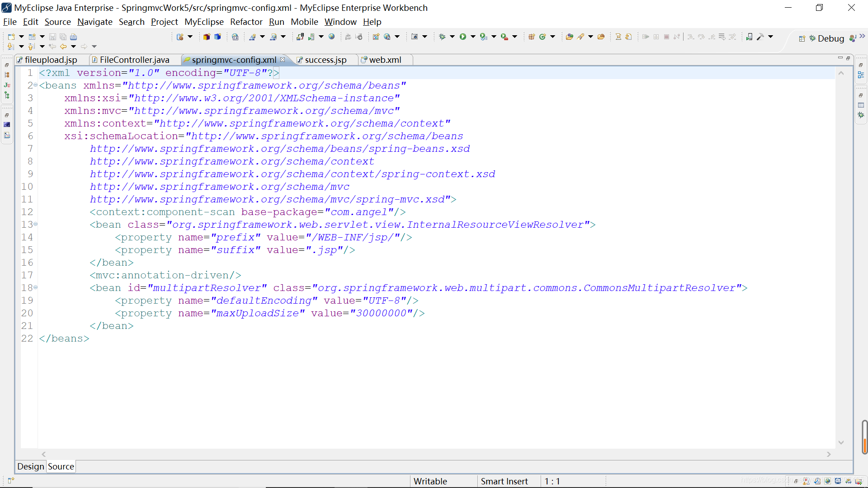The width and height of the screenshot is (868, 488).
Task: Click the editor vertical scroll down arrow
Action: (x=841, y=442)
